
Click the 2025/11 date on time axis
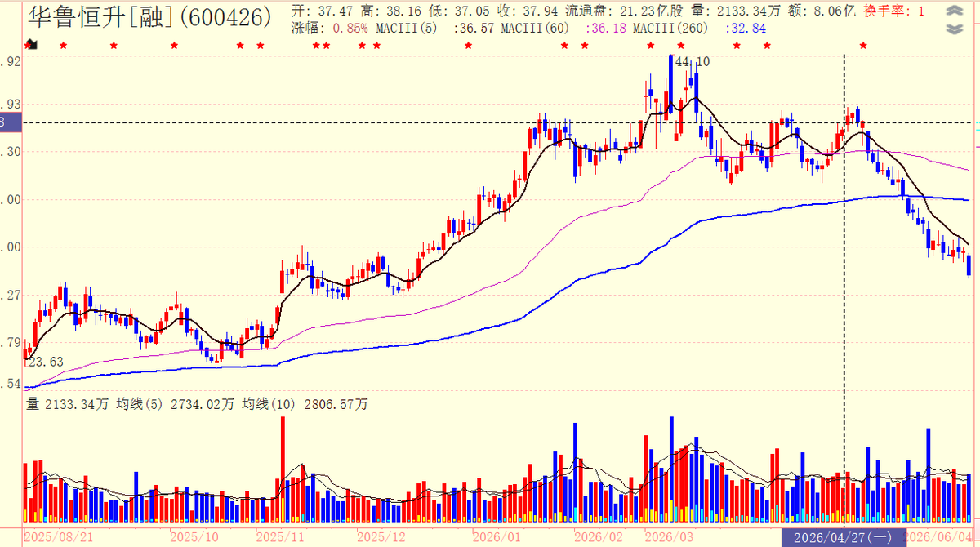click(x=280, y=537)
